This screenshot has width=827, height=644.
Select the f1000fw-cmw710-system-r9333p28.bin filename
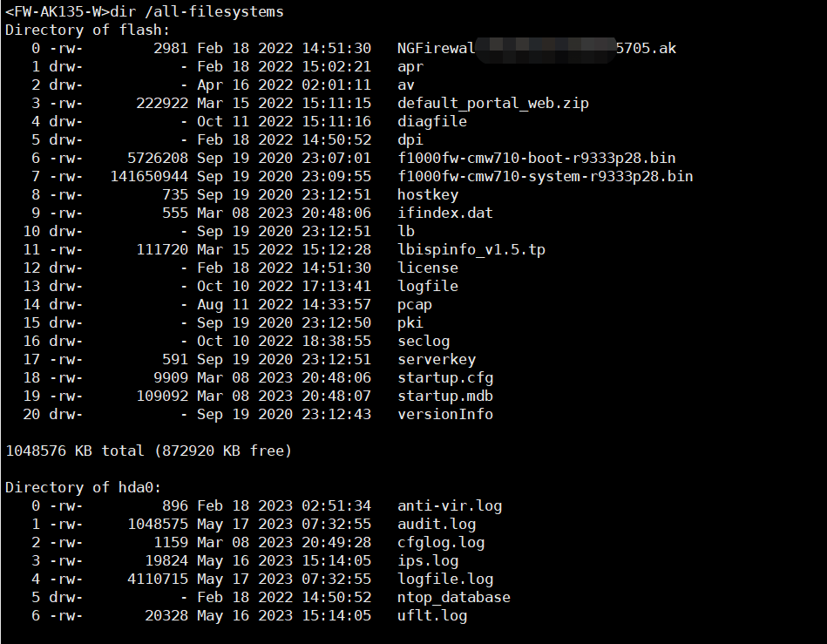click(x=545, y=176)
